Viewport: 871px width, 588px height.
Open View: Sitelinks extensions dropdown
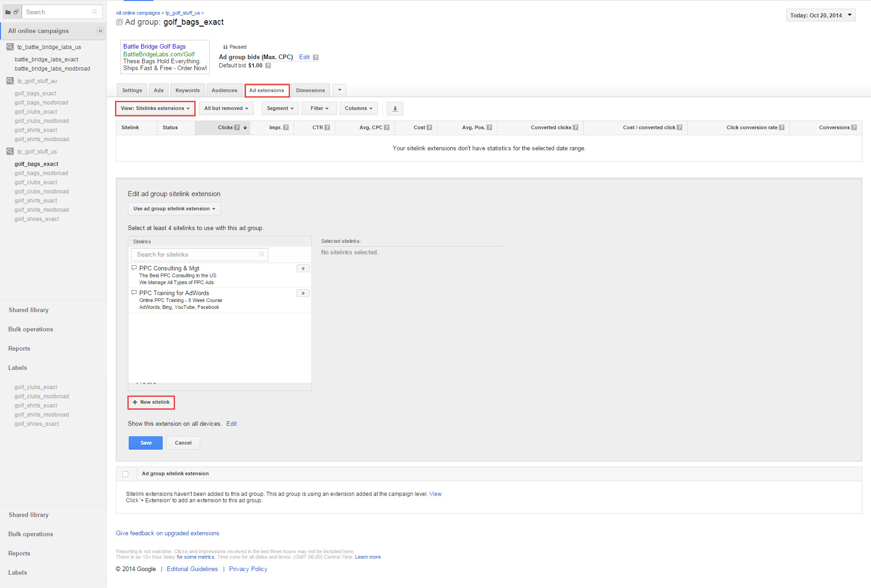coord(155,109)
